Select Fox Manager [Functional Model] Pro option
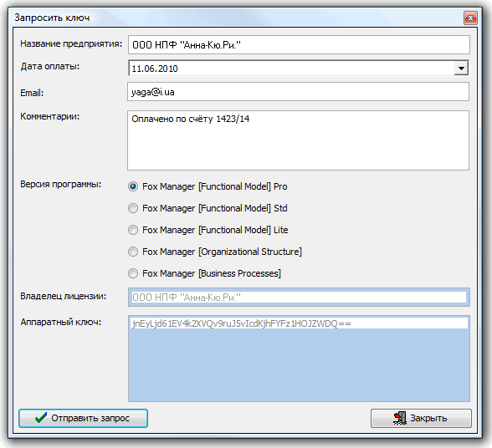Screen dimensions: 492x448 [x=133, y=186]
